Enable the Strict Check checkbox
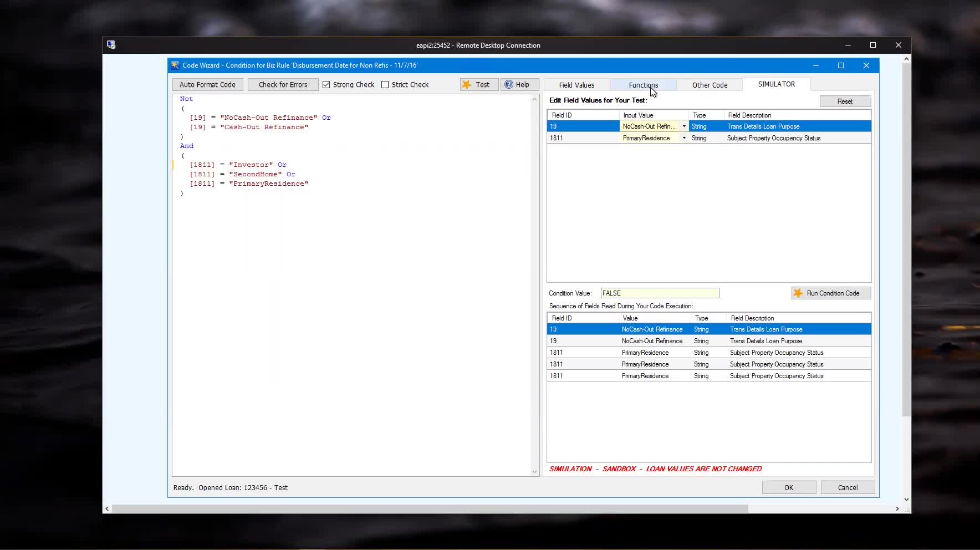 pyautogui.click(x=385, y=85)
